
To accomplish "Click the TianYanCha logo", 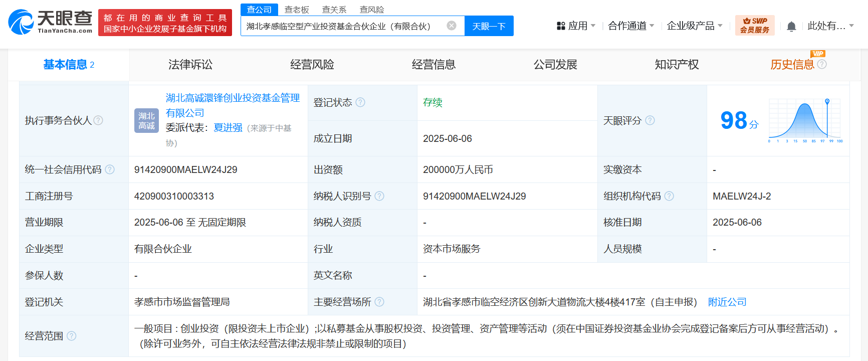I will (x=50, y=22).
